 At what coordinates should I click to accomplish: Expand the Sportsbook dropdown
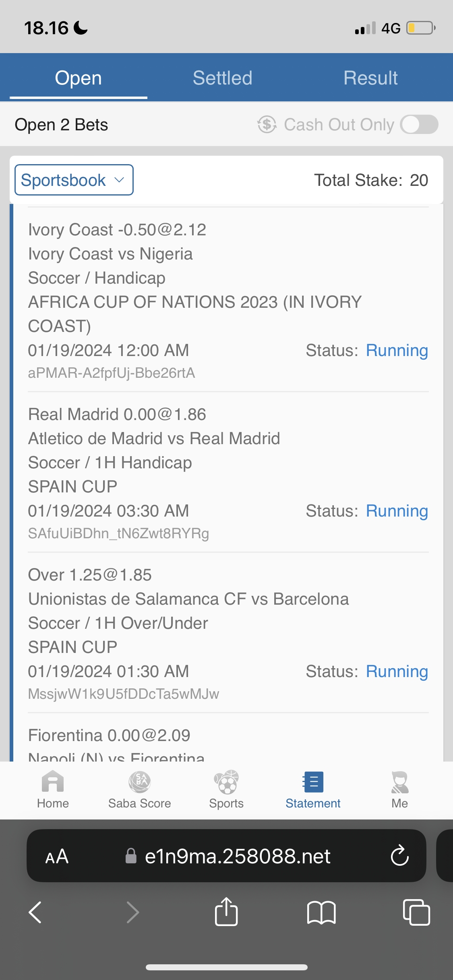[x=74, y=180]
